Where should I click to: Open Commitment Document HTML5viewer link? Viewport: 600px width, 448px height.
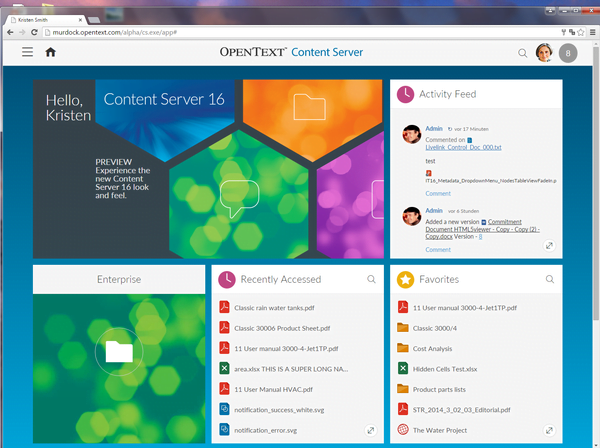click(483, 229)
